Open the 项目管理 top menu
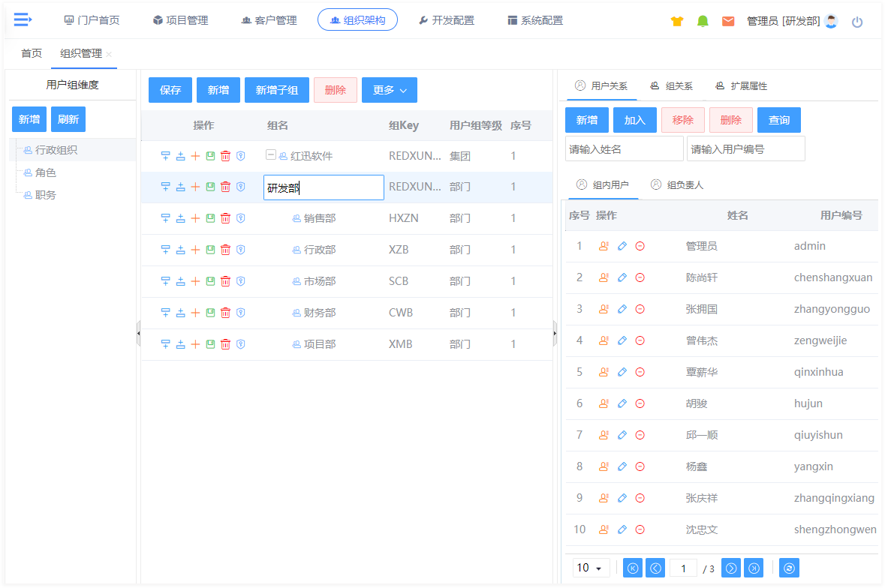 click(180, 20)
